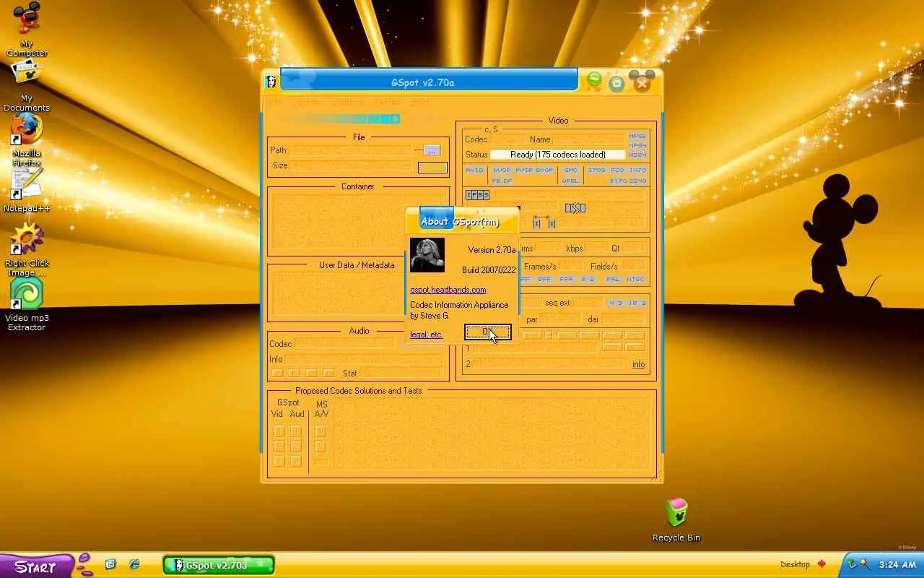Screen dimensions: 924x578
Task: Click the Status field reading 'Ready (175 codecs loaded)'
Action: point(557,155)
